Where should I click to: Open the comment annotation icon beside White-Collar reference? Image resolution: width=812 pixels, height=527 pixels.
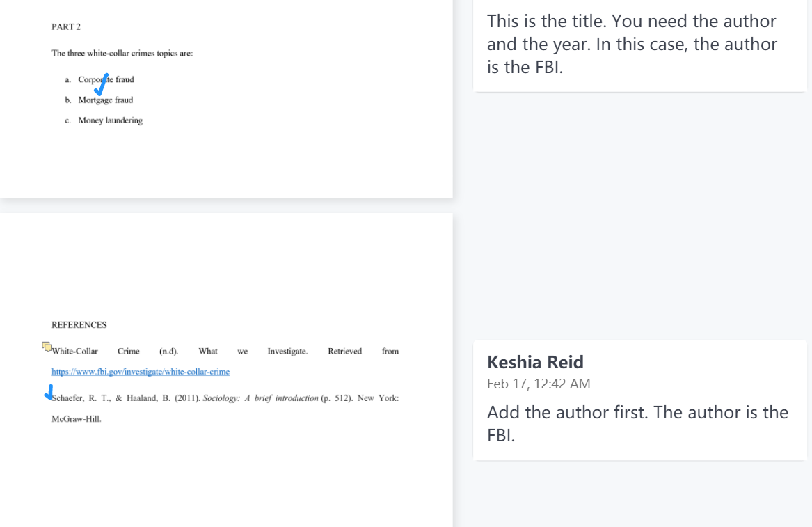[47, 347]
